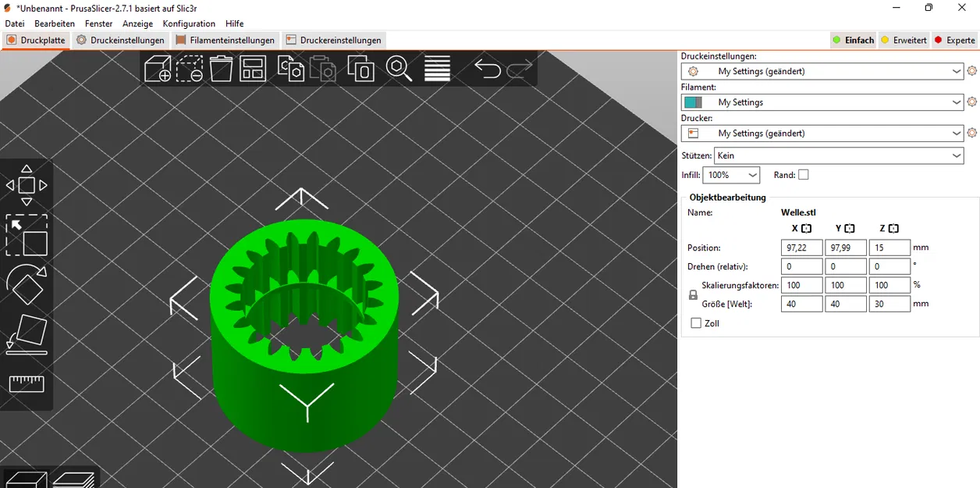Select the Place on face tool
Image resolution: width=980 pixels, height=488 pixels.
tap(27, 335)
